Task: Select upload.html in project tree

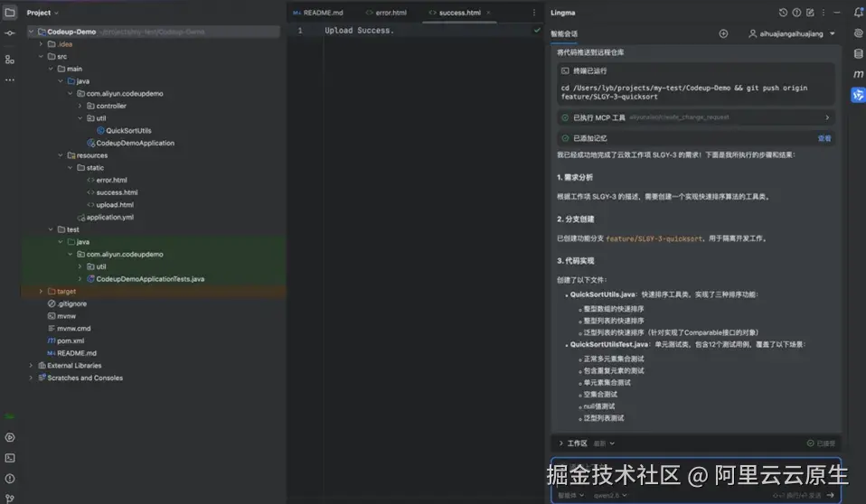Action: [114, 205]
